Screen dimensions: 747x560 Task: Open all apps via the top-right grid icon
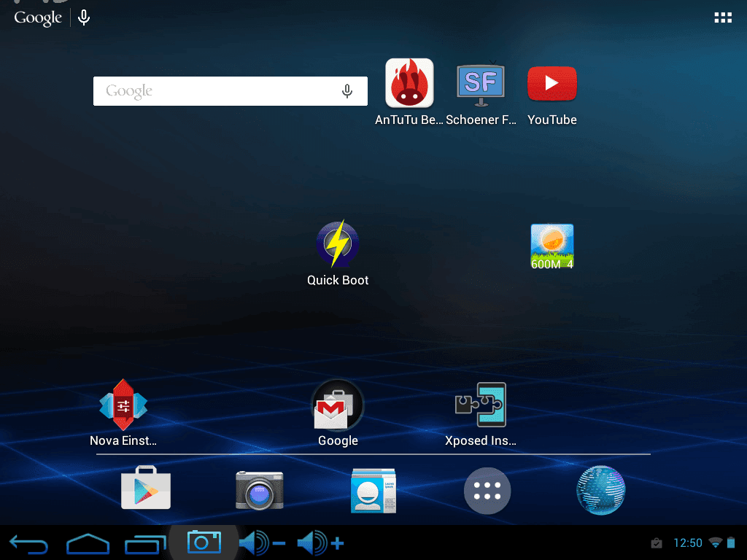coord(723,17)
